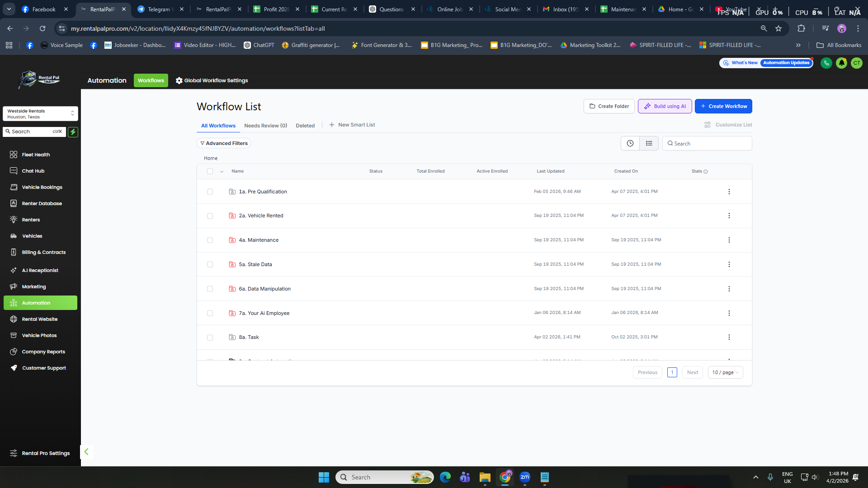
Task: Open more options for 1a. Pre Qualification
Action: point(729,192)
